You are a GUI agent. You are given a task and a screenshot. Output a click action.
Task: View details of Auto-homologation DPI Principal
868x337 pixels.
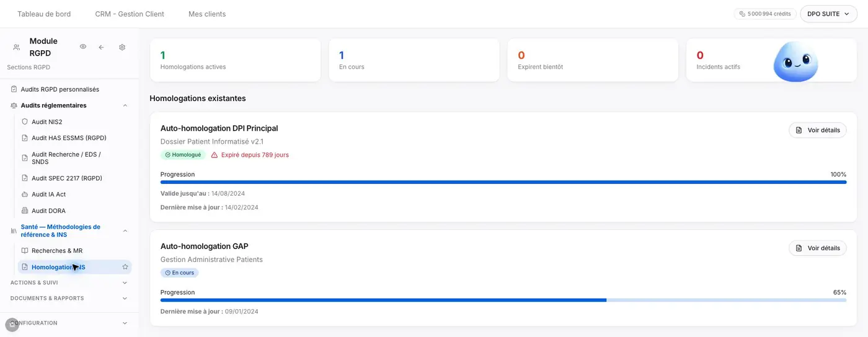817,130
